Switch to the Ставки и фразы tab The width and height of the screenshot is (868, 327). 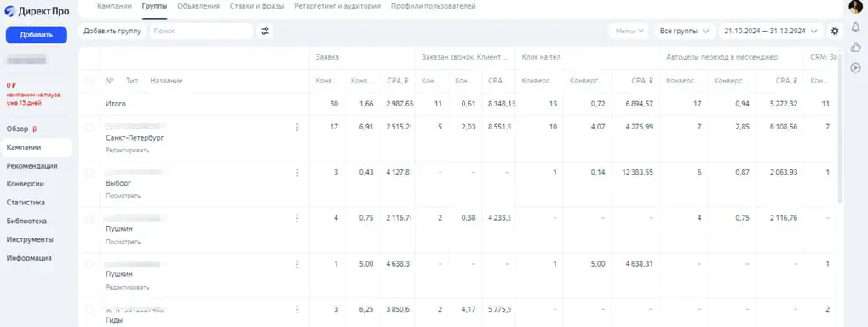point(256,6)
